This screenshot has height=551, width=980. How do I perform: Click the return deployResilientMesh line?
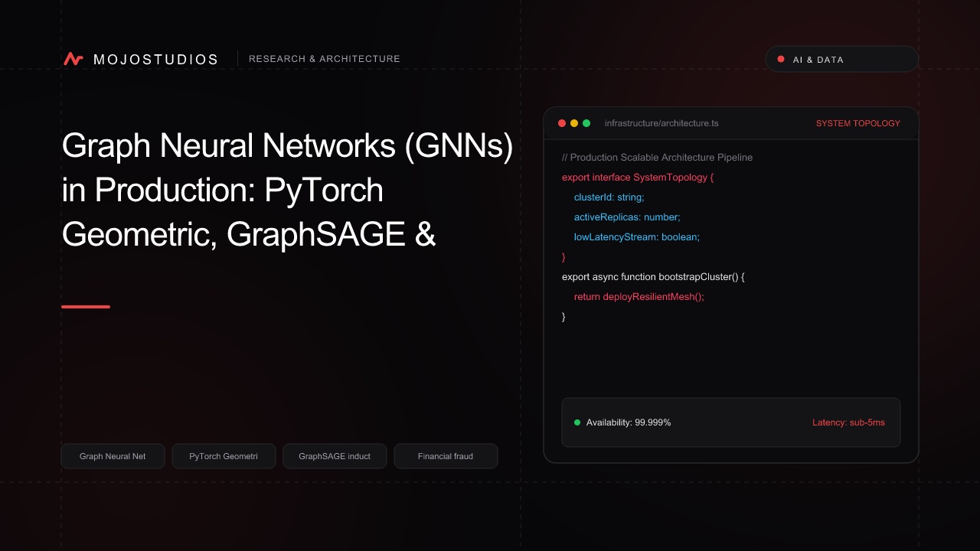click(x=639, y=296)
